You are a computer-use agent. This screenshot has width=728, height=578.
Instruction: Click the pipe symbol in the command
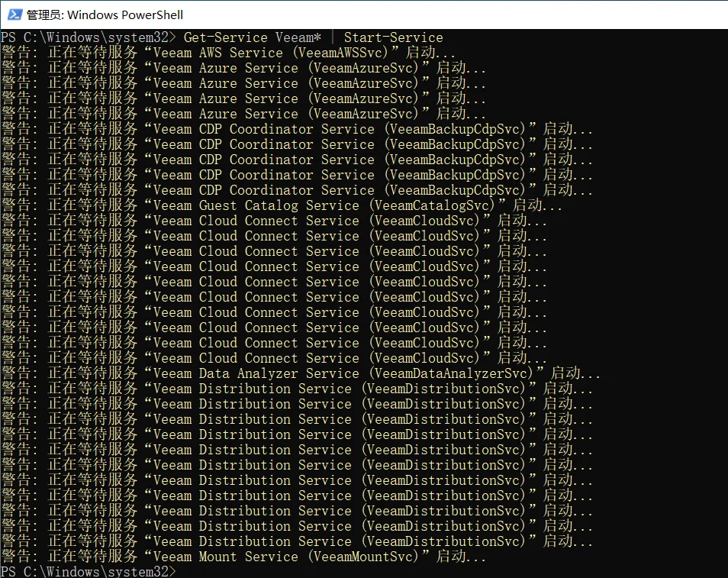(x=333, y=37)
